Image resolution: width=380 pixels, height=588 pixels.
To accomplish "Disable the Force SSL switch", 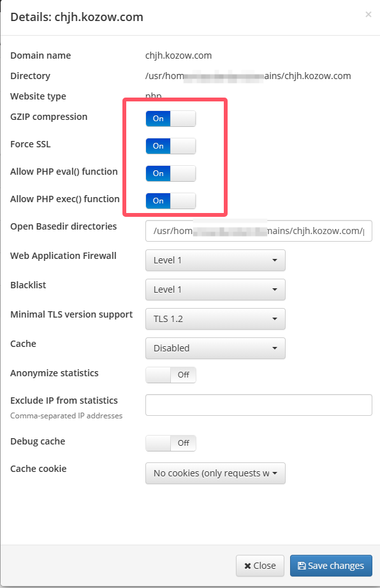I will [x=170, y=146].
